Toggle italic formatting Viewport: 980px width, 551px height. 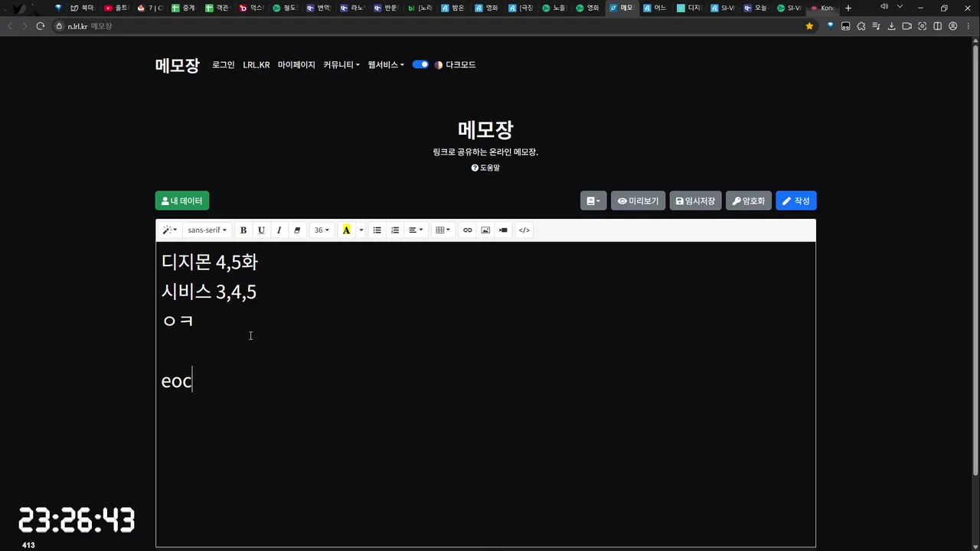pyautogui.click(x=279, y=230)
